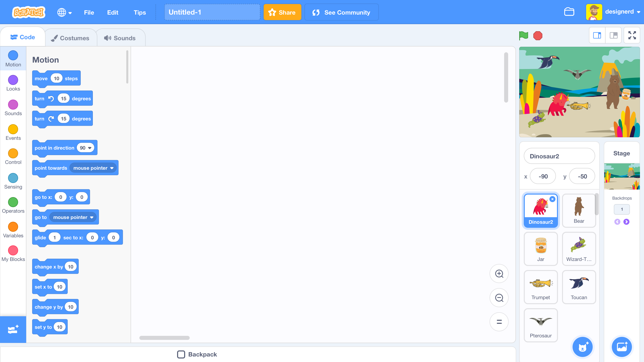The image size is (644, 362).
Task: Switch to large stage layout
Action: pyautogui.click(x=613, y=35)
